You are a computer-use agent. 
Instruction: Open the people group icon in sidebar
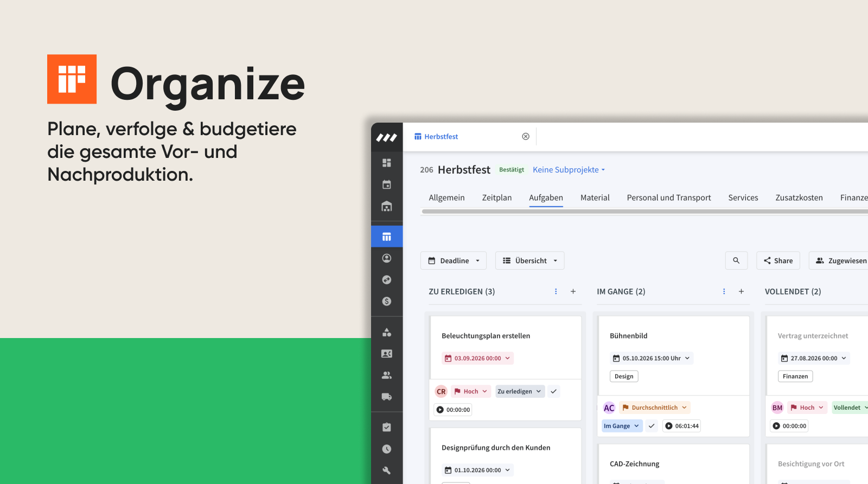point(387,375)
